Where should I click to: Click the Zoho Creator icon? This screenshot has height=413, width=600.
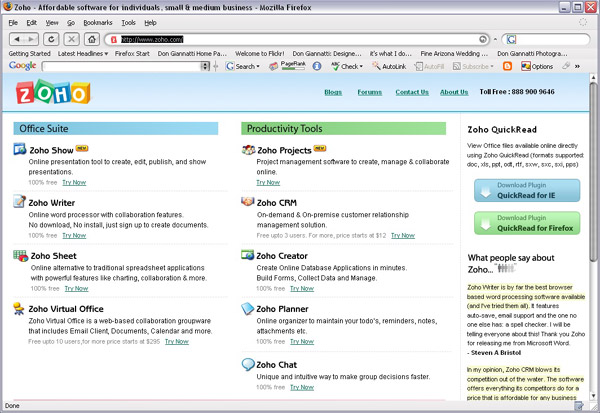[248, 255]
